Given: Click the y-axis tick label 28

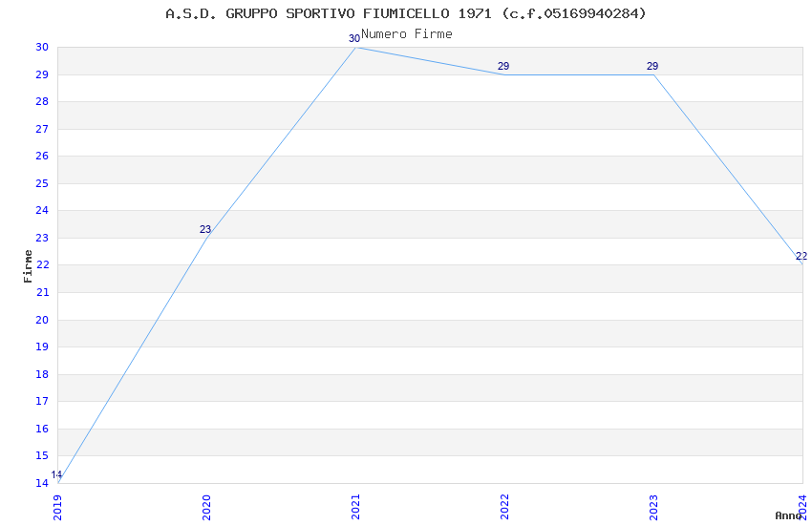Looking at the screenshot, I should [42, 101].
